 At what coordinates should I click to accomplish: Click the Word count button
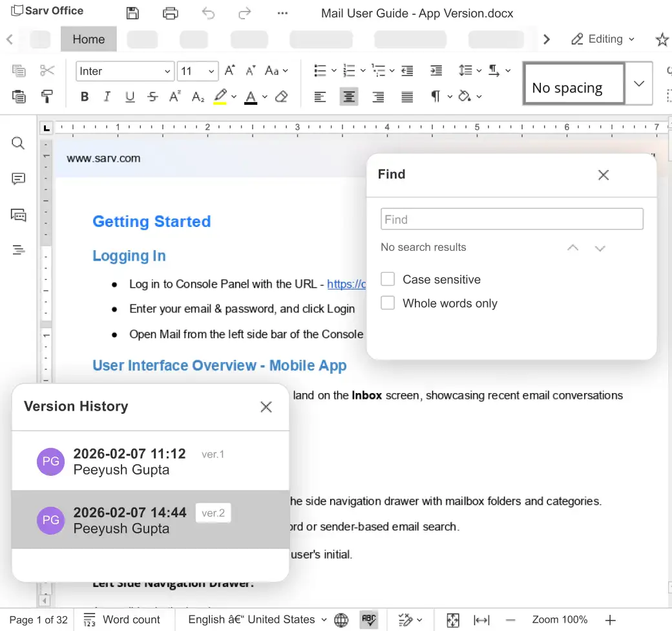pyautogui.click(x=124, y=619)
